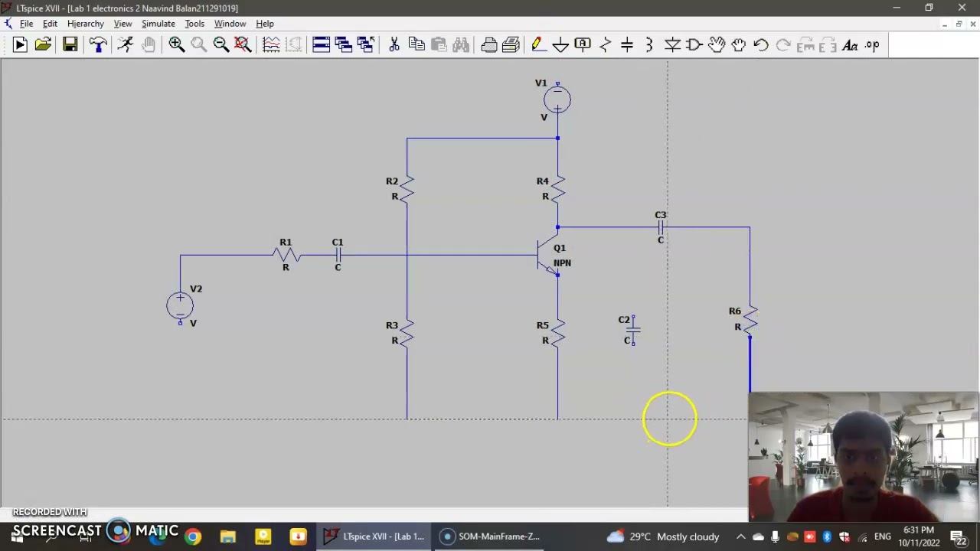Select the Move open-hand tool
980x551 pixels.
[x=717, y=45]
